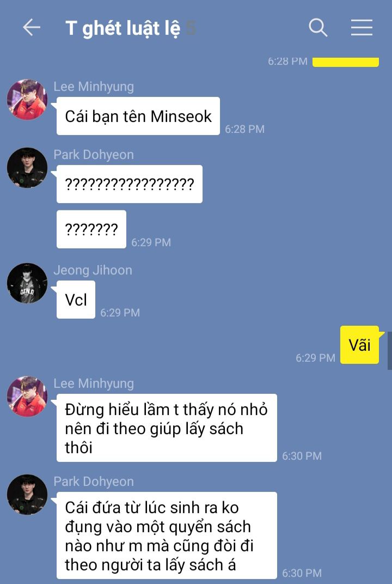
Task: Tap the short '???????' message bubble
Action: (x=91, y=229)
